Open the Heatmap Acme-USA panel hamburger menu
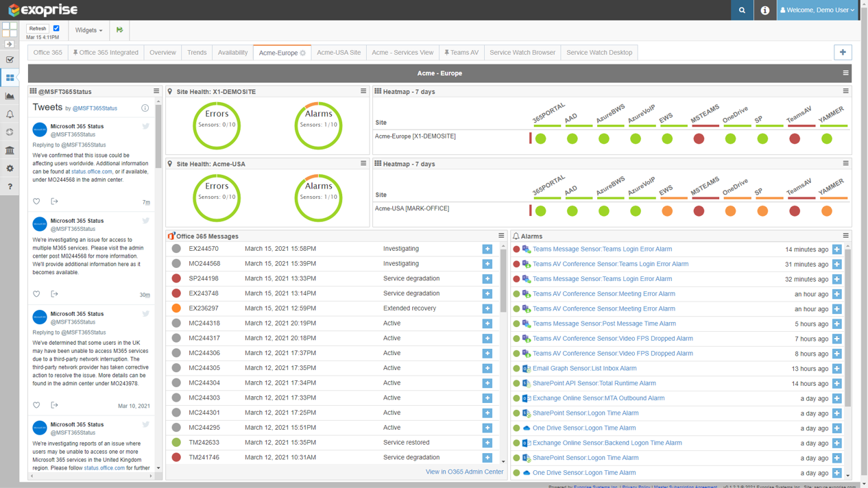Viewport: 868px width, 488px height. (x=845, y=164)
